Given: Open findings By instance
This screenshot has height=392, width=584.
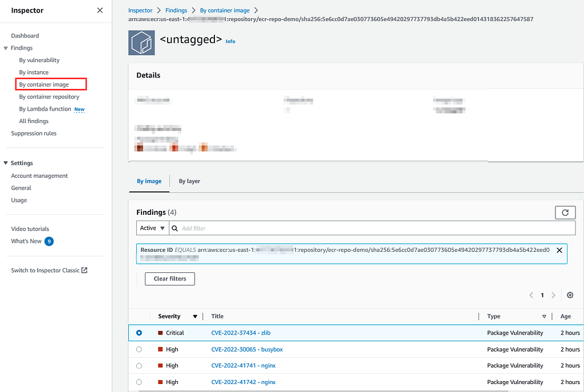Looking at the screenshot, I should tap(34, 72).
